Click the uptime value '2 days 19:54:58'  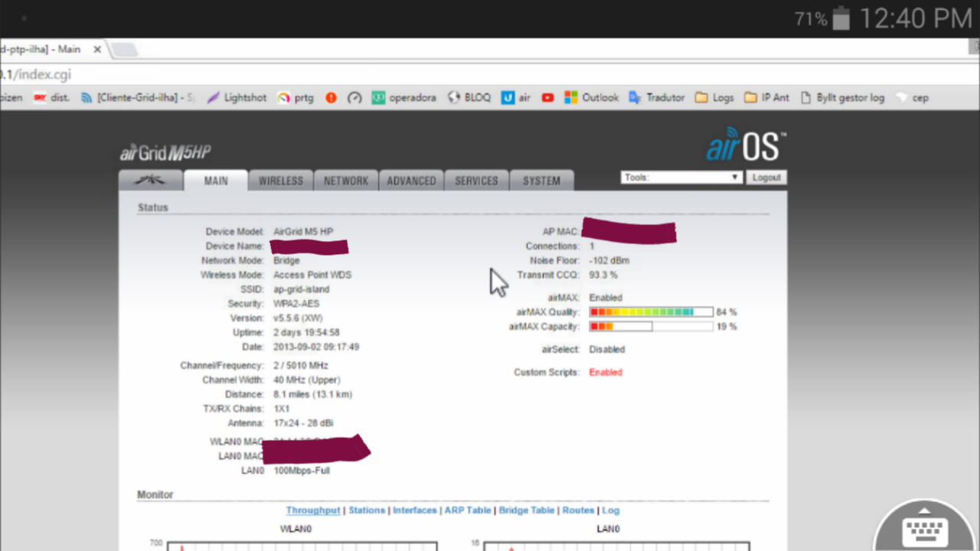point(306,333)
